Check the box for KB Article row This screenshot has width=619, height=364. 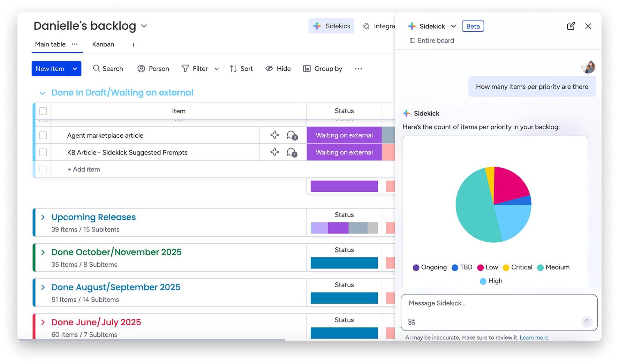pyautogui.click(x=43, y=152)
